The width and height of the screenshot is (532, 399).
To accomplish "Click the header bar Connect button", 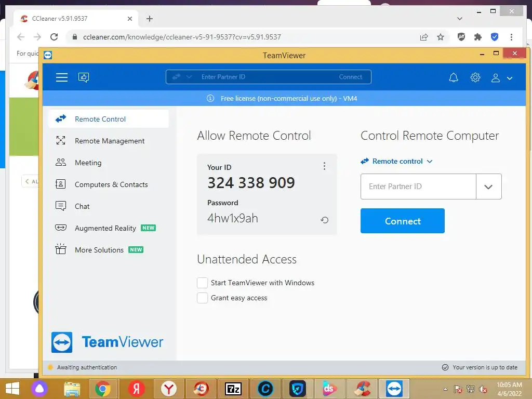I will [351, 77].
